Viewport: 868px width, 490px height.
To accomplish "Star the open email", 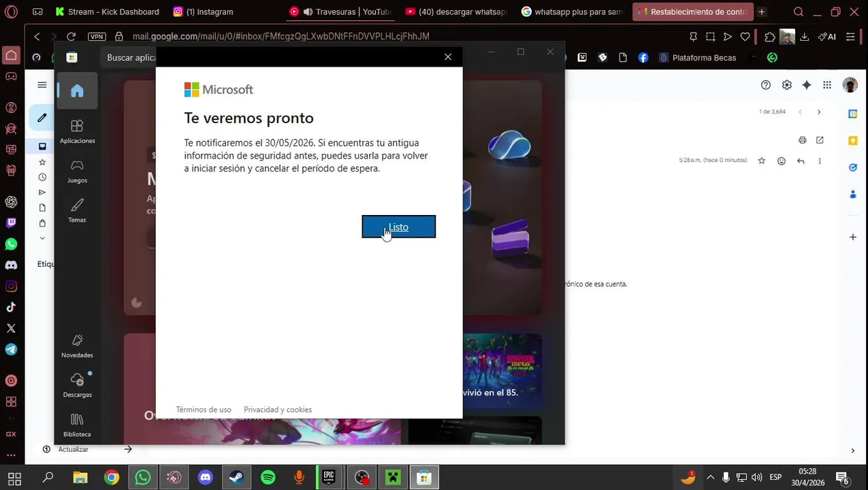I will 762,161.
